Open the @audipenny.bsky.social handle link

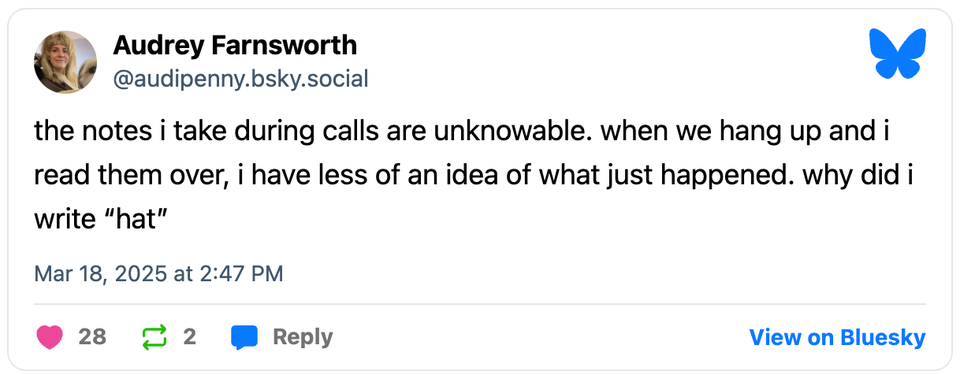pos(241,80)
